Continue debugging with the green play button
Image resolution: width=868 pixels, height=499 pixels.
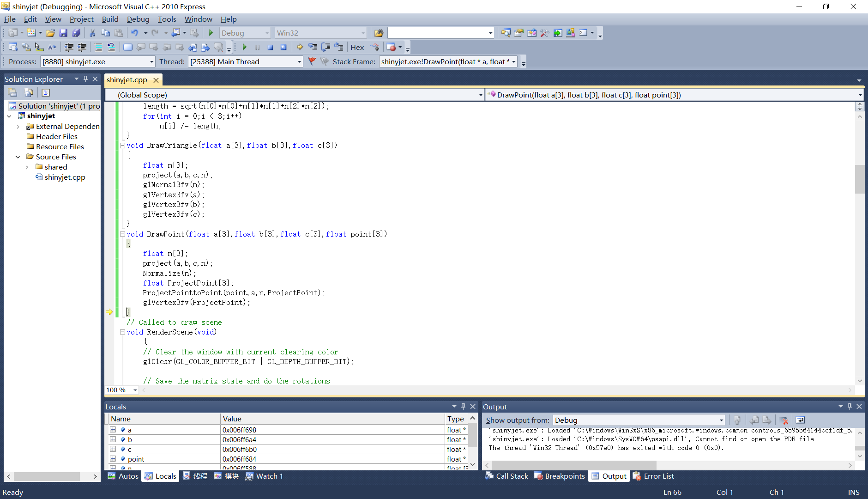point(244,47)
